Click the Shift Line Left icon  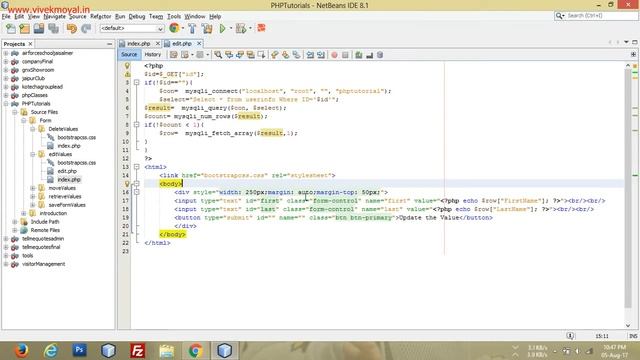pyautogui.click(x=310, y=55)
